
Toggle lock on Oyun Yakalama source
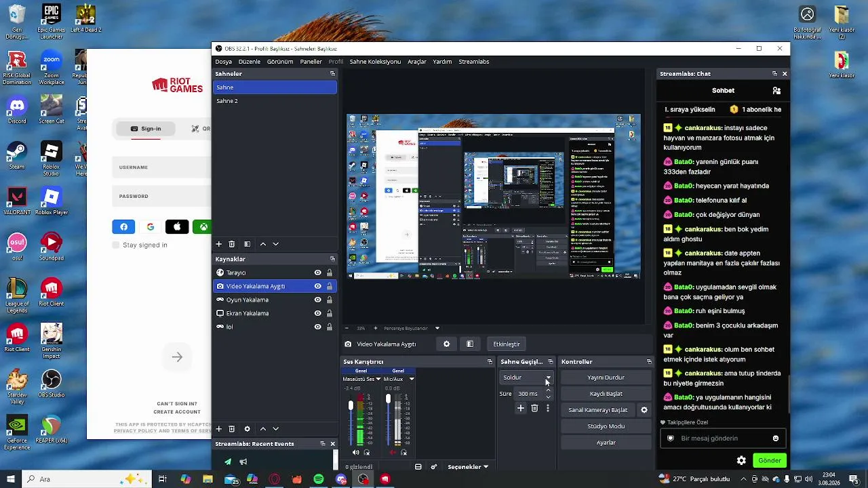pos(330,300)
